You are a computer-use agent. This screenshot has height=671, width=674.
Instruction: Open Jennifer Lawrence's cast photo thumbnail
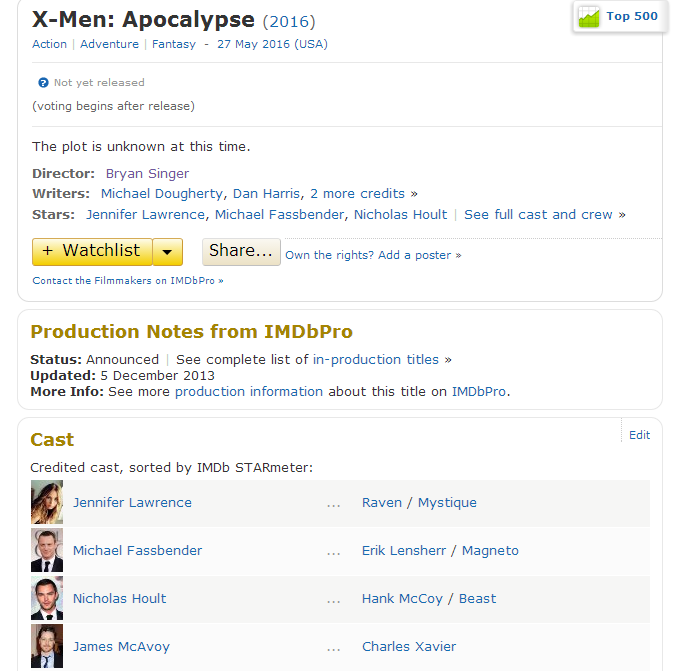(x=47, y=503)
